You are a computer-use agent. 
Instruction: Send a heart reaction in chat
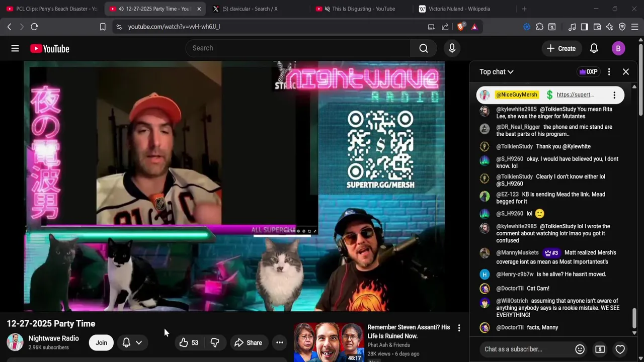tap(620, 349)
